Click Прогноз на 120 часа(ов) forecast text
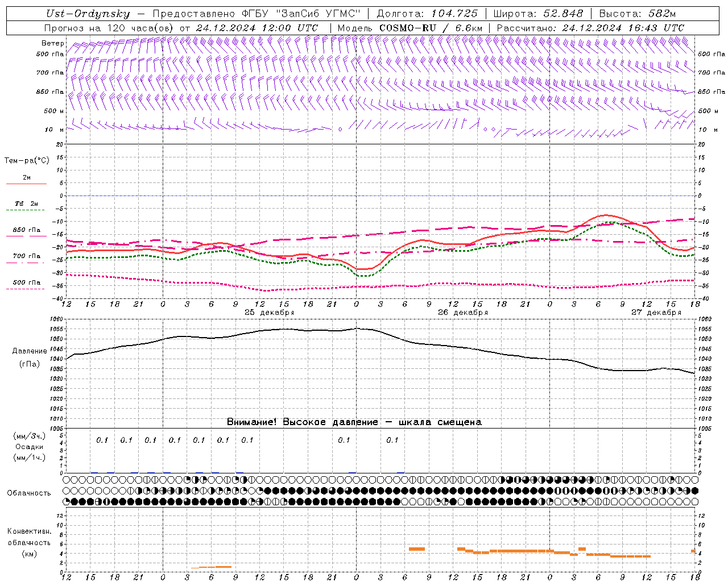Screen dimensions: 728x582 click(x=110, y=28)
